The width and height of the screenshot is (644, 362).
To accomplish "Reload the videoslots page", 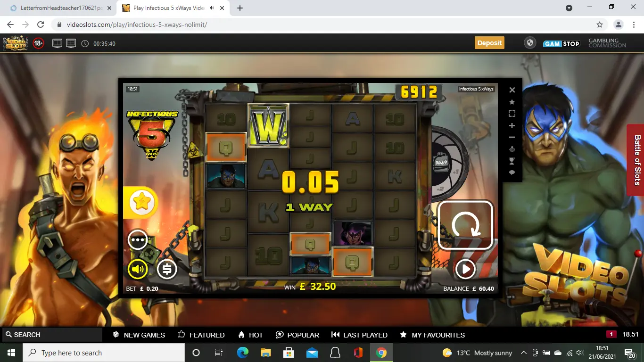I will tap(41, 25).
